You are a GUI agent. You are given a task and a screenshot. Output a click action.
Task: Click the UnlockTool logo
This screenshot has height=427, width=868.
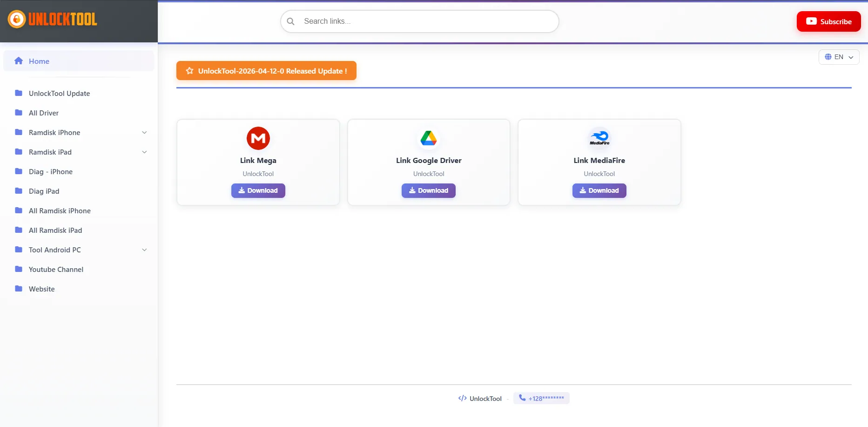pyautogui.click(x=53, y=19)
